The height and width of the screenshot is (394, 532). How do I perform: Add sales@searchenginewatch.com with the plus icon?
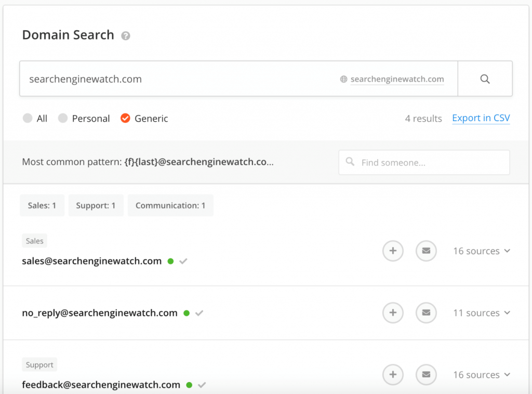(393, 251)
